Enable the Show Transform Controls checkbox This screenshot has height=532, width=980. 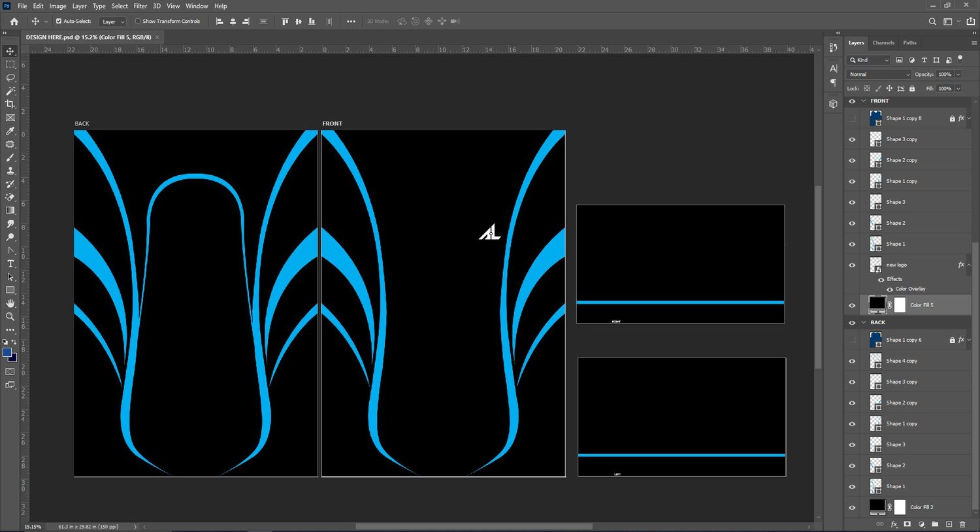[138, 21]
